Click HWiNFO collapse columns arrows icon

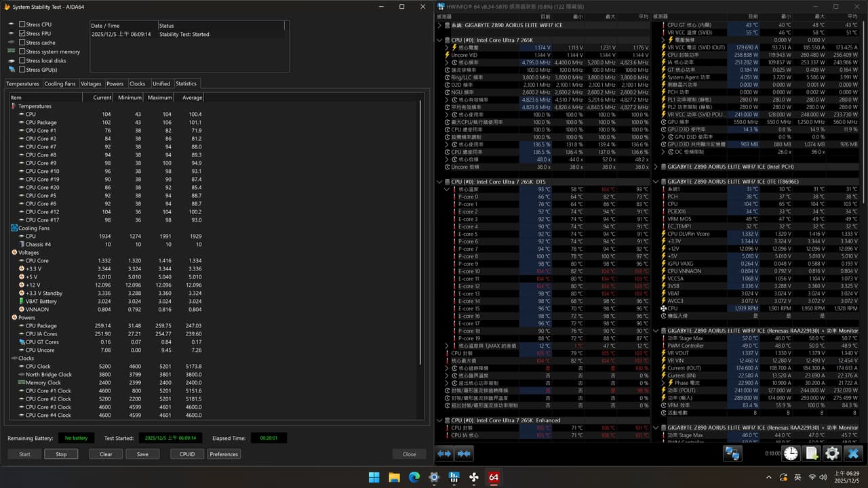[462, 454]
